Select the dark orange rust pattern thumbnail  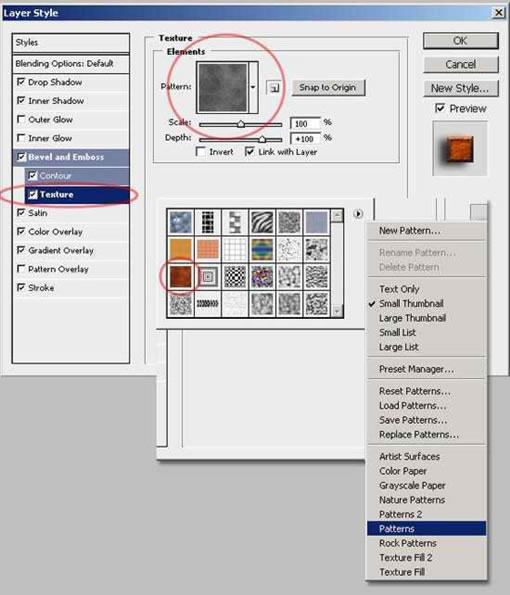tap(181, 276)
